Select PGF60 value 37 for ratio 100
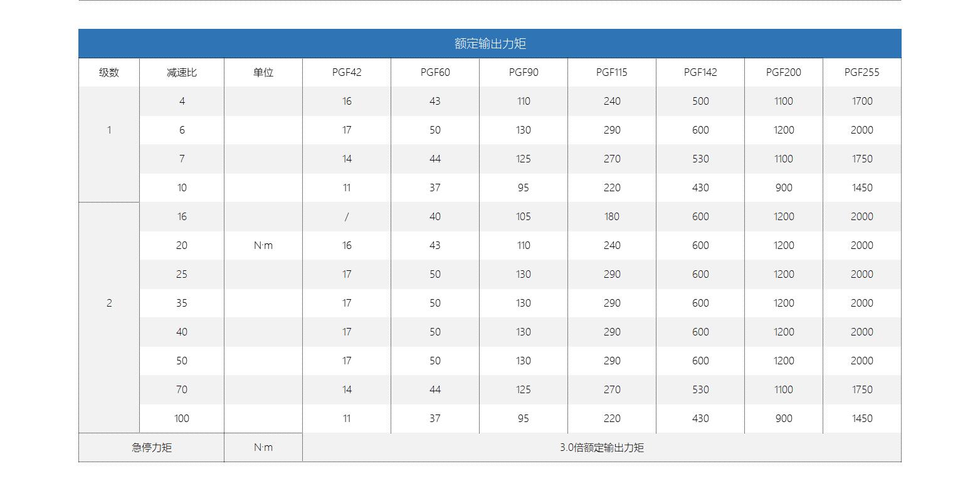980x491 pixels. point(435,418)
